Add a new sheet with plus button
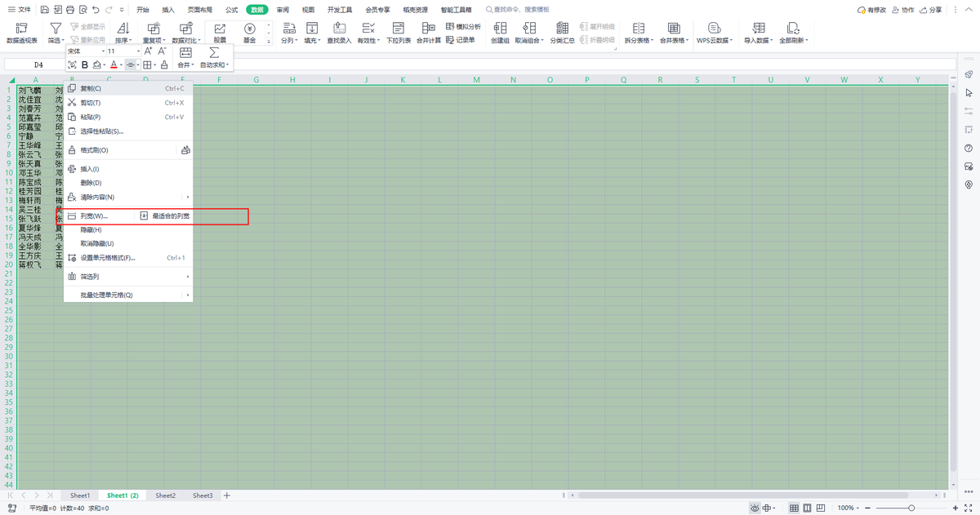The image size is (980, 515). tap(227, 495)
